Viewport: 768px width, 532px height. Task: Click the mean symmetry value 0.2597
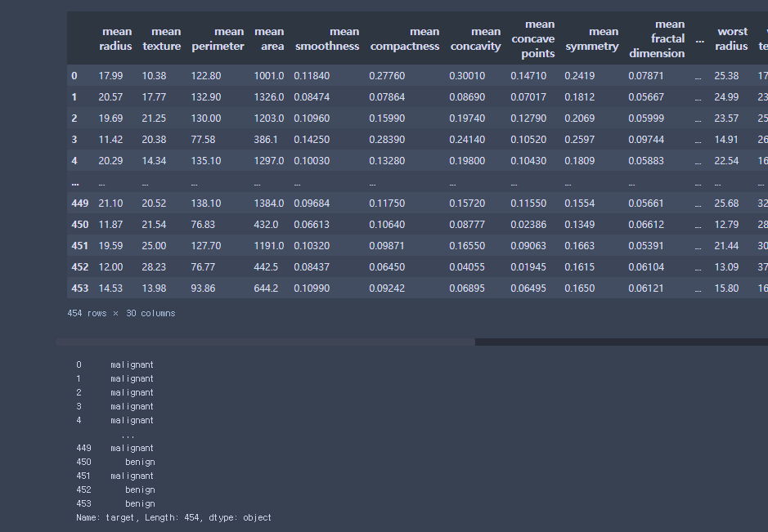click(x=579, y=140)
